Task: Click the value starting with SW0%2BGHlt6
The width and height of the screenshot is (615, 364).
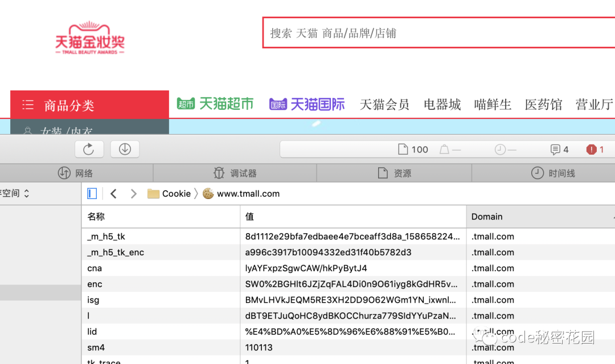Action: (x=351, y=284)
